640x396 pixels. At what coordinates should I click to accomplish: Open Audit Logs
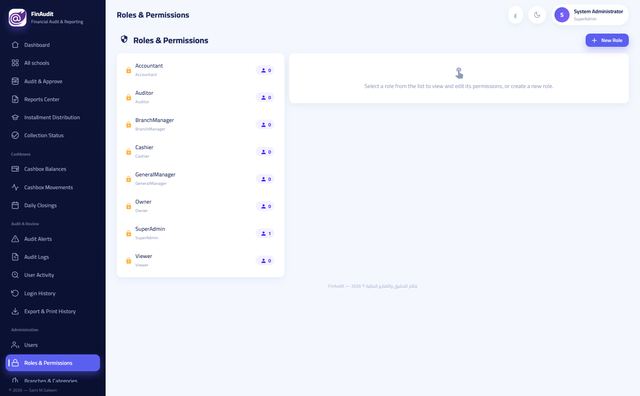tap(53, 257)
